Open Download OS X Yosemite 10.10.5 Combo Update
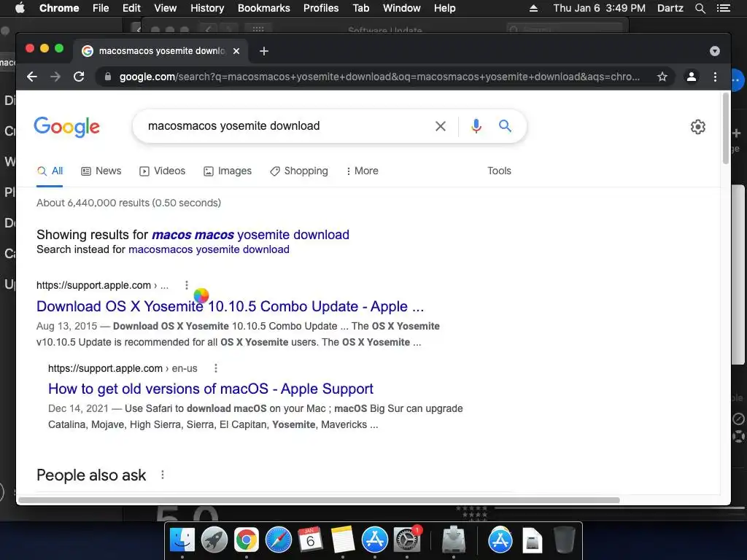This screenshot has width=747, height=560. click(x=230, y=306)
